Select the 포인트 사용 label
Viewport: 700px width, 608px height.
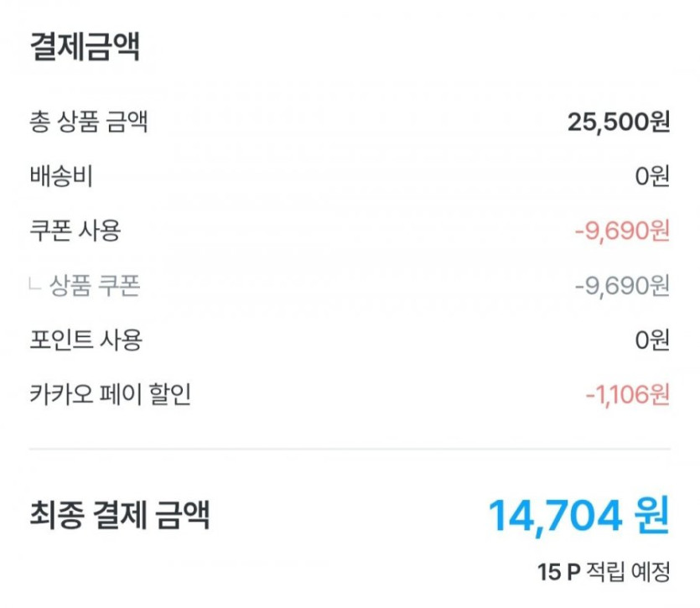click(x=86, y=340)
